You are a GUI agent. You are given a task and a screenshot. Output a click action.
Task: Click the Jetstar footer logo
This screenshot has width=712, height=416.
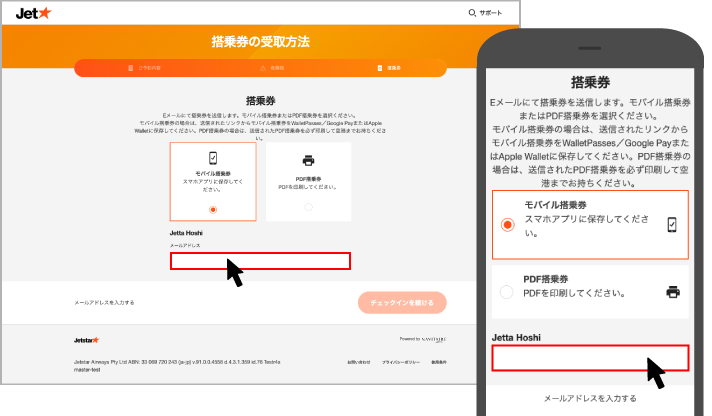coord(85,339)
